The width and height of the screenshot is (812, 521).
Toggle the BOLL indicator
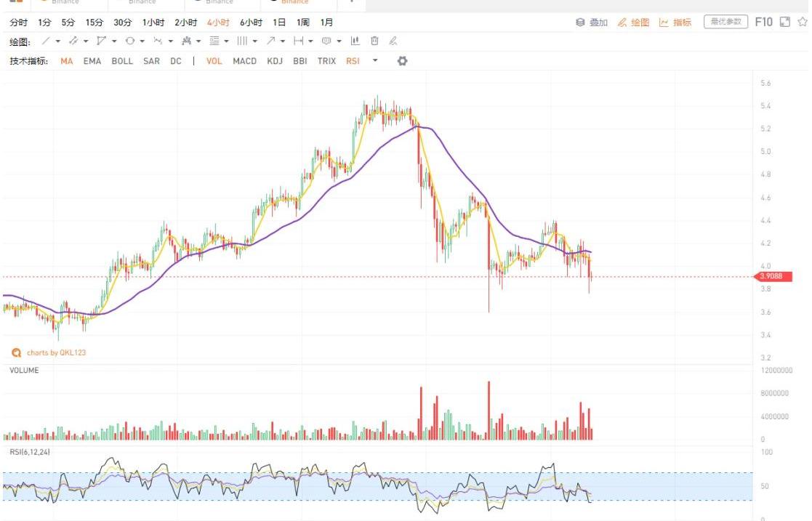coord(122,61)
